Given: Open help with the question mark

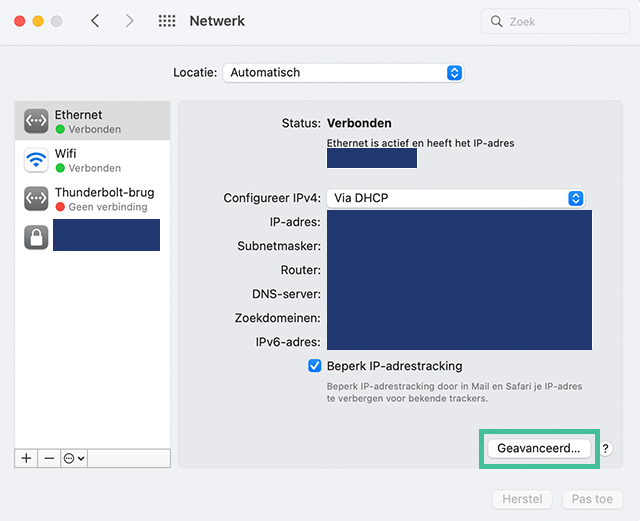Looking at the screenshot, I should pos(606,449).
